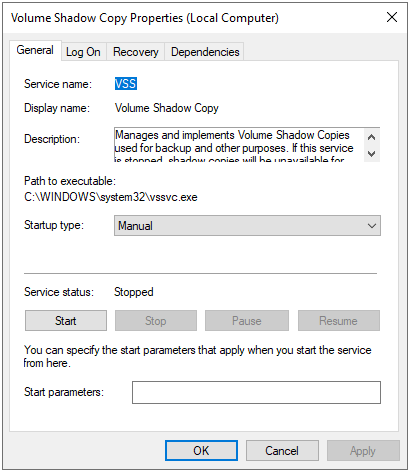The height and width of the screenshot is (472, 410).
Task: View the Dependencies tab
Action: point(205,52)
